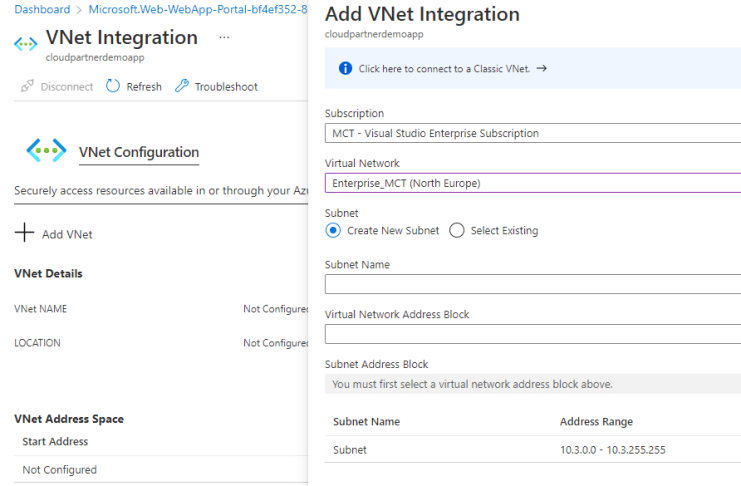The height and width of the screenshot is (486, 741).
Task: Click the Subnet Name input field
Action: (x=532, y=284)
